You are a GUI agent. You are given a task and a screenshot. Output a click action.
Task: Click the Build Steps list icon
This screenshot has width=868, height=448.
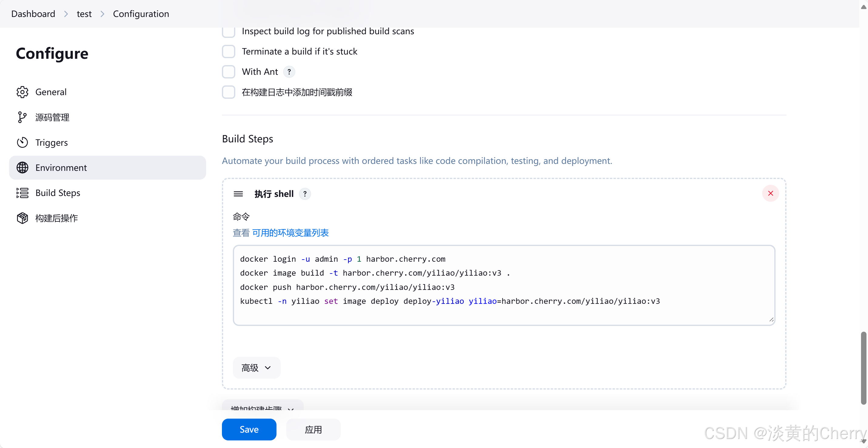[x=22, y=193]
